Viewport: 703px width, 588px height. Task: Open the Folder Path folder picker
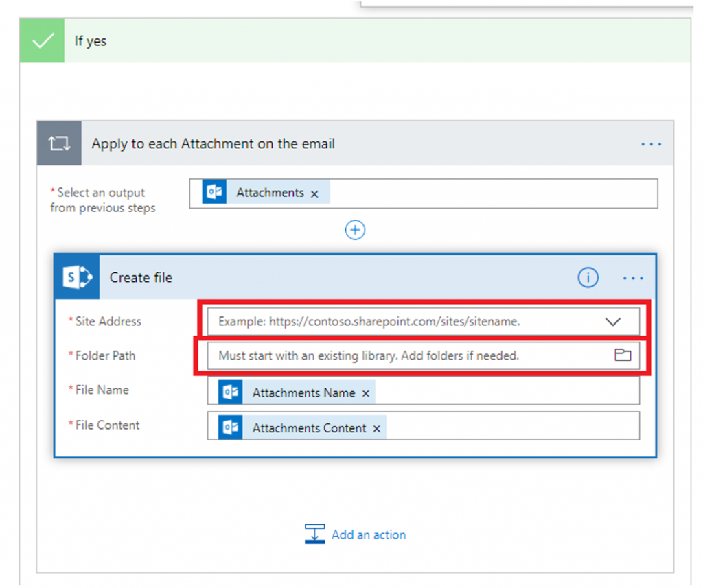(x=622, y=355)
